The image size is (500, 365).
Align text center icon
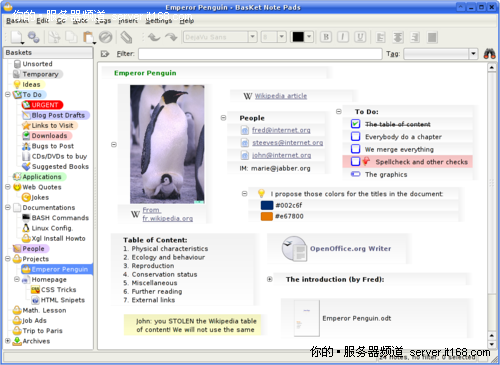tap(398, 37)
